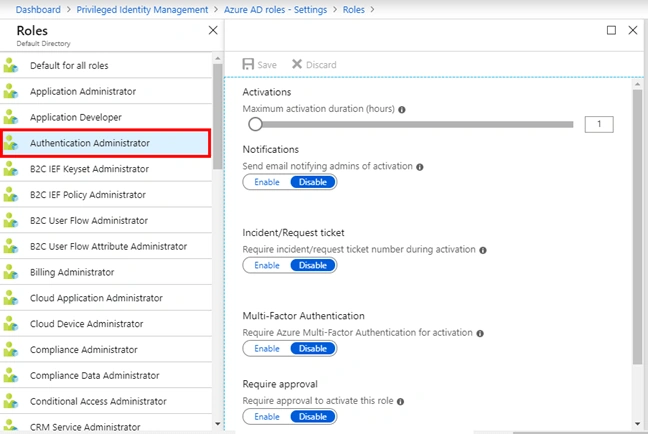648x434 pixels.
Task: Click the info icon next to Maximum activation duration
Action: [402, 110]
